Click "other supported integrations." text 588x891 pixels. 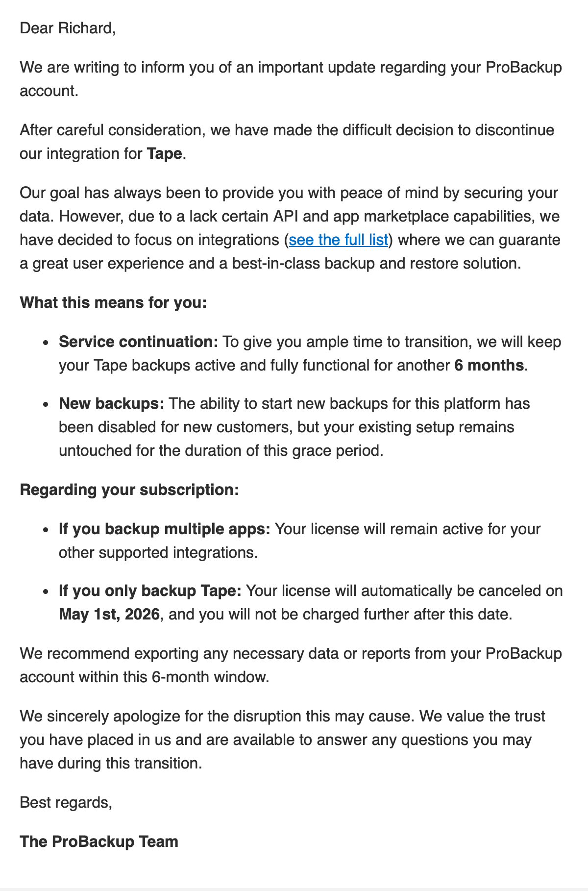(x=158, y=553)
